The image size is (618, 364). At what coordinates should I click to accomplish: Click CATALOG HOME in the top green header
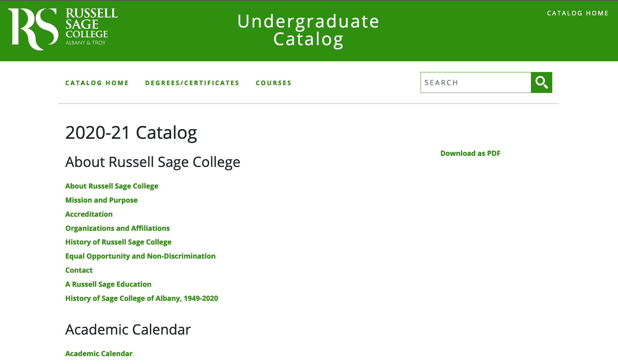pyautogui.click(x=577, y=13)
